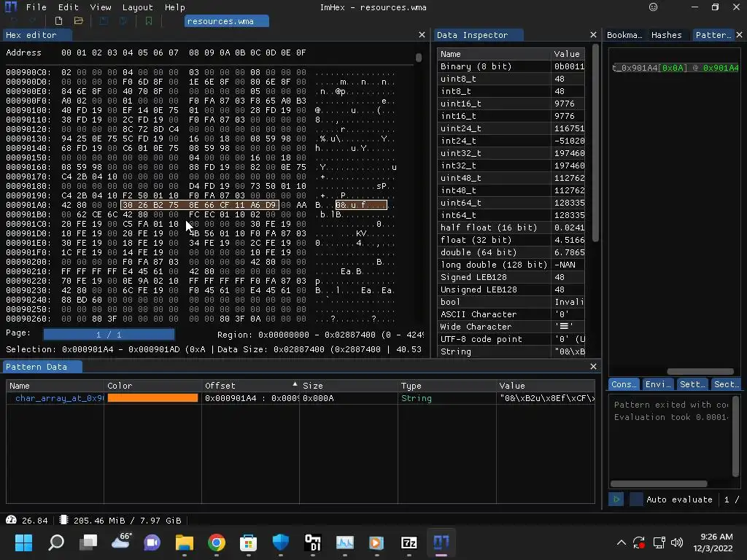Viewport: 747px width, 560px height.
Task: Select the Pattern Data tab
Action: [43, 366]
